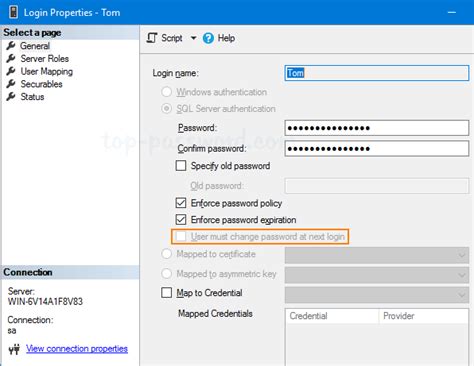
Task: Open the Server Roles page
Action: pyautogui.click(x=45, y=58)
